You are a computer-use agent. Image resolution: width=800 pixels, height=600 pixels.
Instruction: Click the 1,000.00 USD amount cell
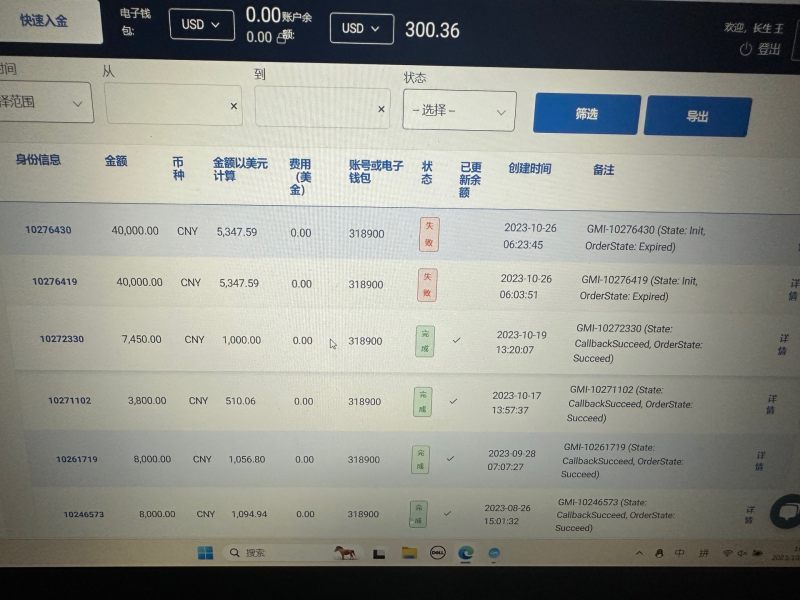pyautogui.click(x=241, y=340)
